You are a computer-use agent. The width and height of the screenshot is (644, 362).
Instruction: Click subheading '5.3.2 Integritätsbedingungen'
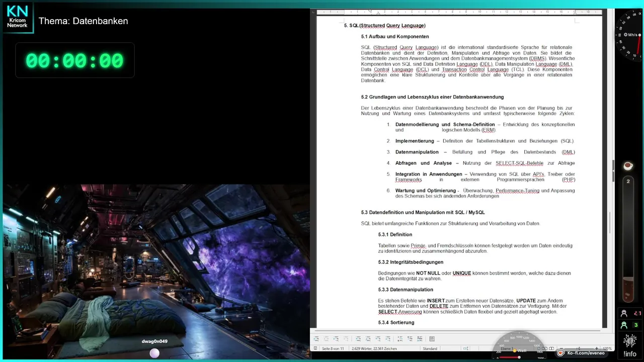click(411, 262)
